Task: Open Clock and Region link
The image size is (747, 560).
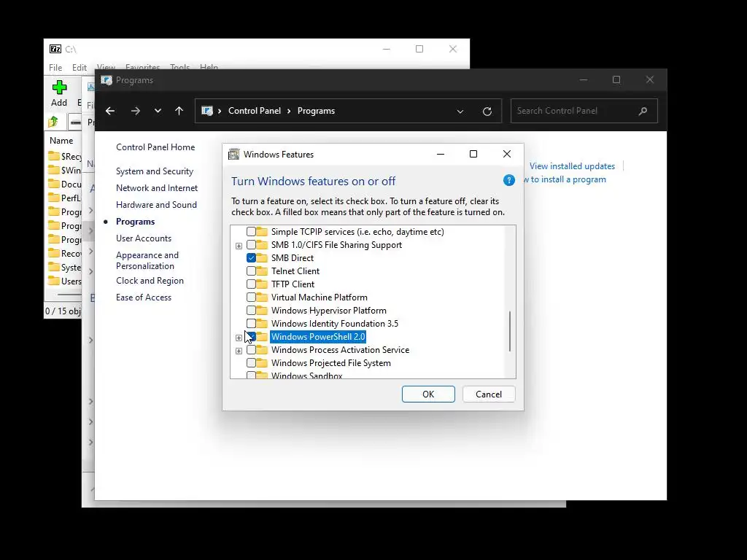Action: pyautogui.click(x=150, y=281)
